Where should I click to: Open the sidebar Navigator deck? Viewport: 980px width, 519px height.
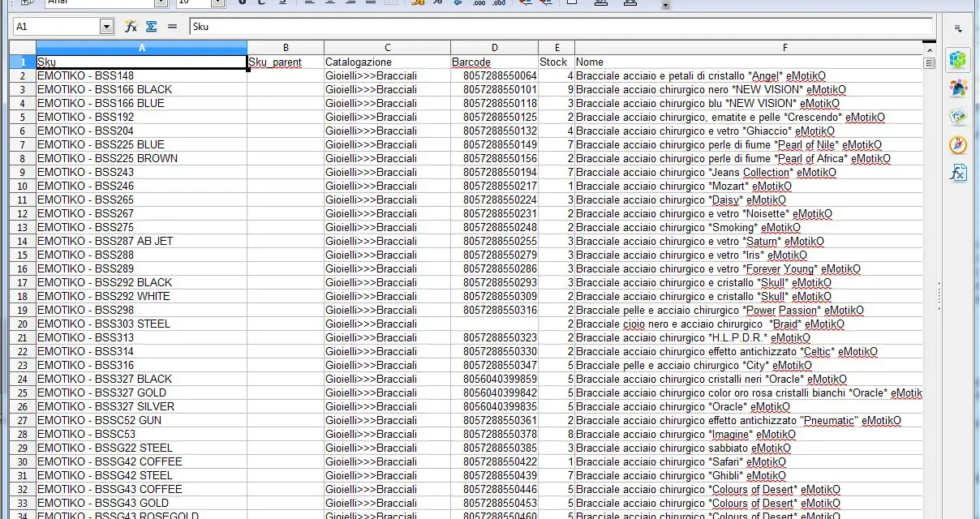pyautogui.click(x=958, y=144)
